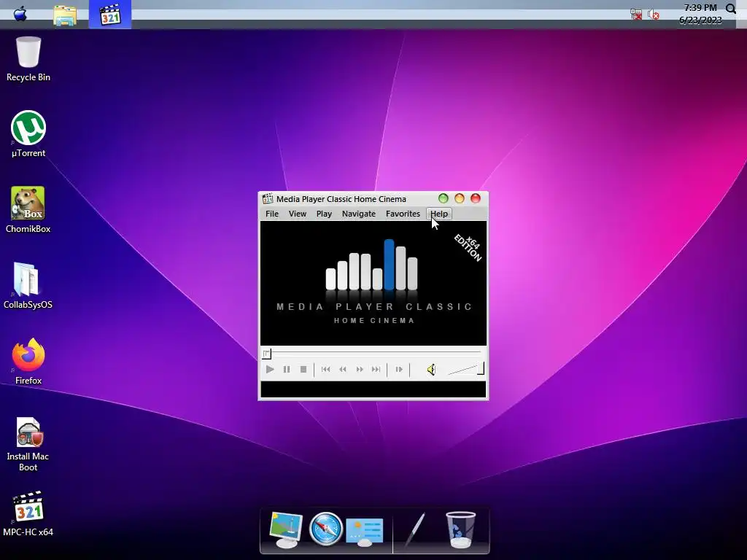
Task: Click the pen icon in the dock
Action: [414, 529]
